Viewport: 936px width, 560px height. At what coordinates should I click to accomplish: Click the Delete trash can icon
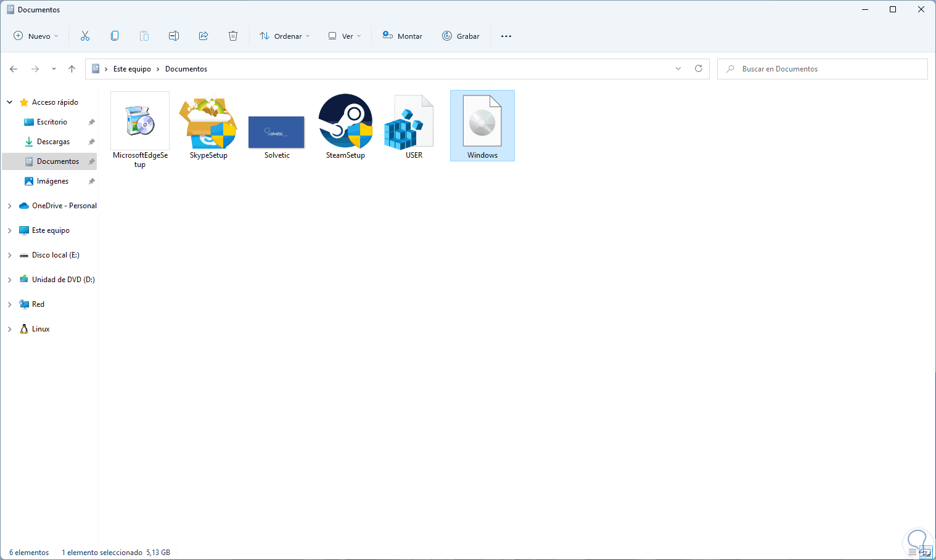(233, 36)
